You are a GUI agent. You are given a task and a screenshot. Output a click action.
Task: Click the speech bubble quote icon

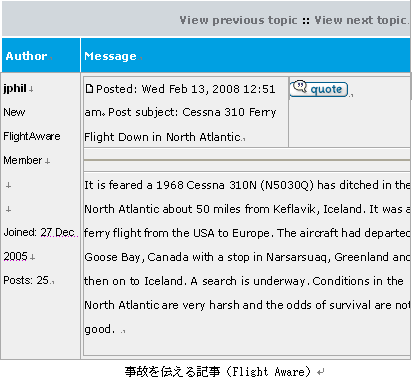300,87
